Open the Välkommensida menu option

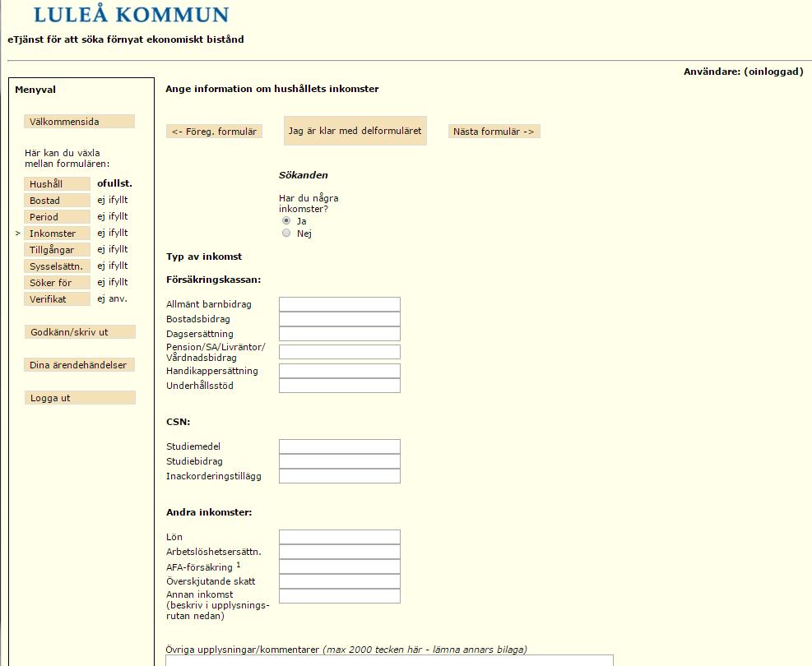[x=79, y=122]
